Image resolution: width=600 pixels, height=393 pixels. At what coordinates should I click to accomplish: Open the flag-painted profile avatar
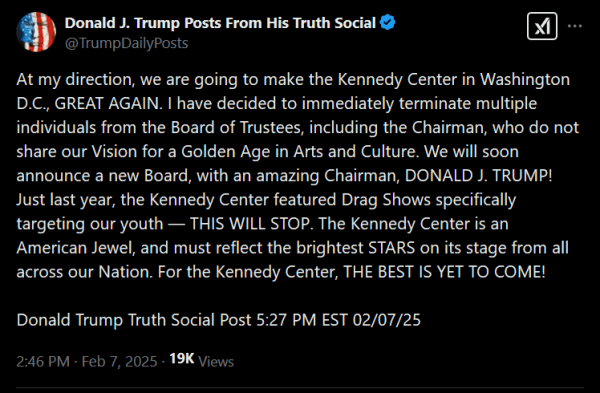click(36, 32)
